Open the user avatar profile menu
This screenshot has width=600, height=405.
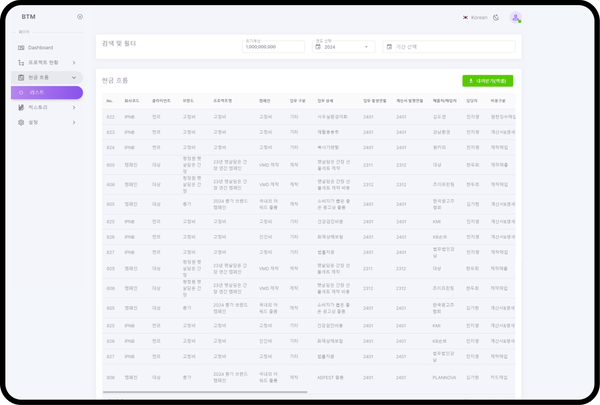(x=515, y=18)
